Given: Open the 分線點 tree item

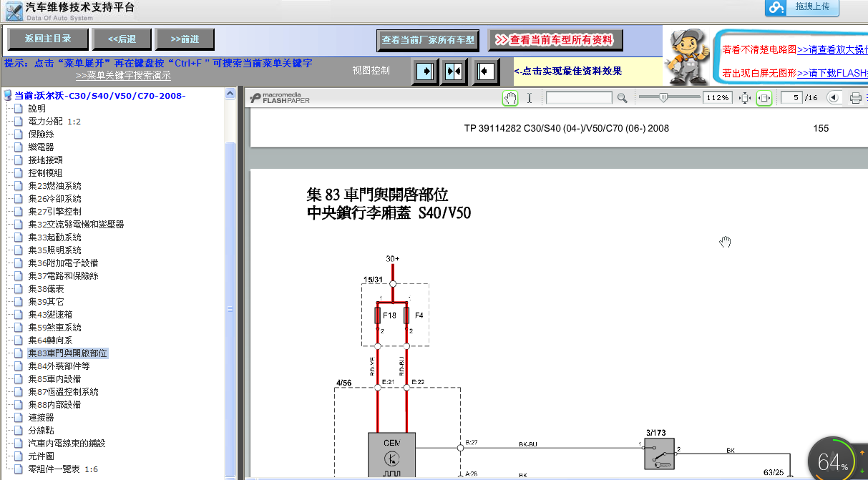Looking at the screenshot, I should (41, 431).
